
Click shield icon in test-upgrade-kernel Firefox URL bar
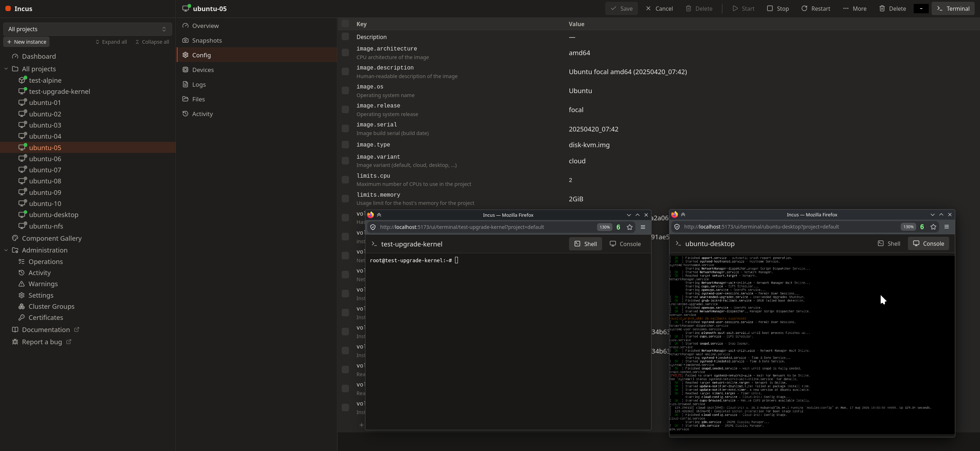[x=373, y=227]
